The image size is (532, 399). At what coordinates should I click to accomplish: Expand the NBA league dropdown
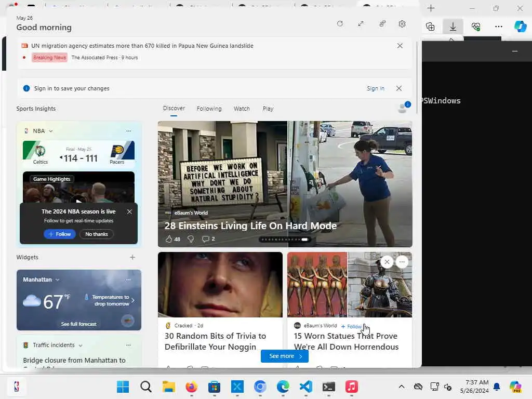click(x=50, y=131)
